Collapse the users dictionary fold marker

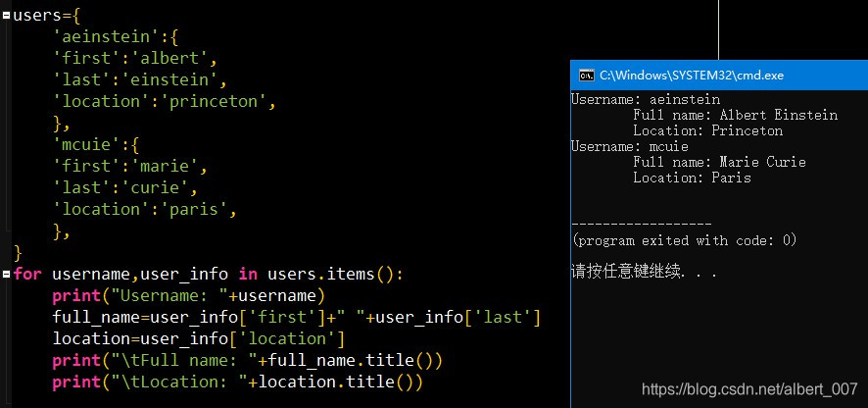click(6, 15)
